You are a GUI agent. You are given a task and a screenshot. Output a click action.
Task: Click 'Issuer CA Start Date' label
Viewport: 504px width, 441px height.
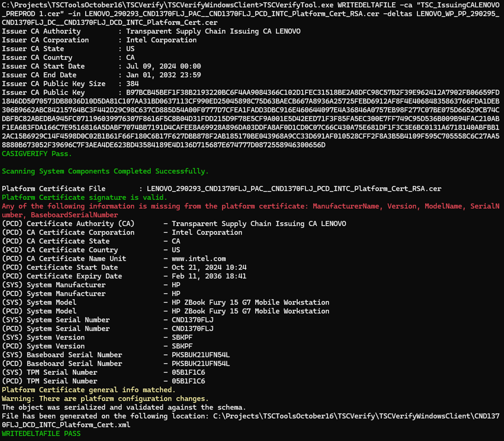(x=43, y=66)
